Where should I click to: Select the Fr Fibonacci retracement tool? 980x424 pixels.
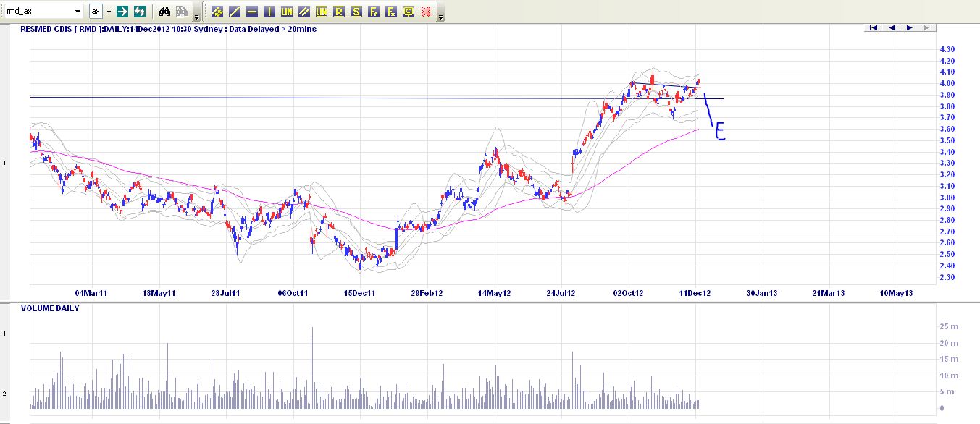pos(374,12)
